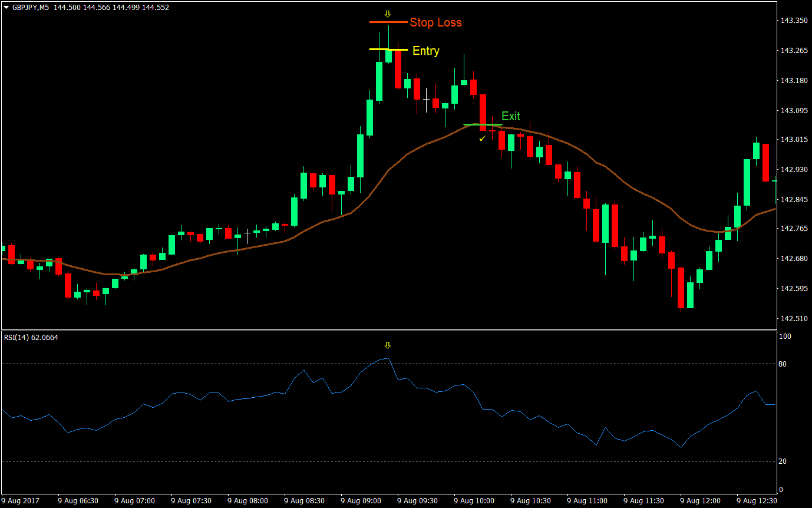Image resolution: width=812 pixels, height=508 pixels.
Task: Click the RSI scale value 100
Action: tap(785, 337)
